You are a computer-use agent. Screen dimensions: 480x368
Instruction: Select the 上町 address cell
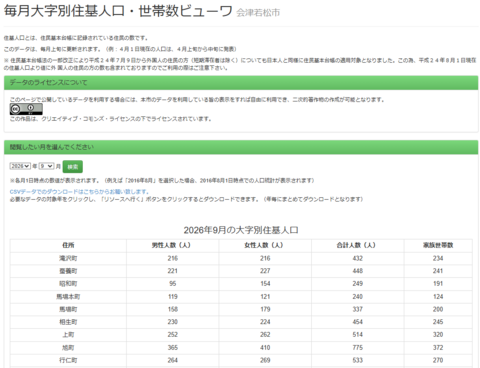68,335
